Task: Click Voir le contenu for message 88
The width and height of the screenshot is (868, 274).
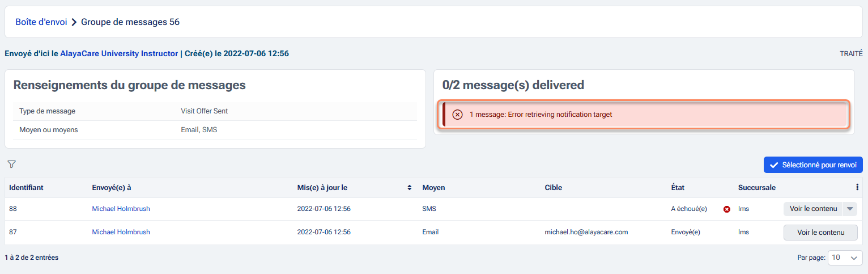Action: [812, 209]
